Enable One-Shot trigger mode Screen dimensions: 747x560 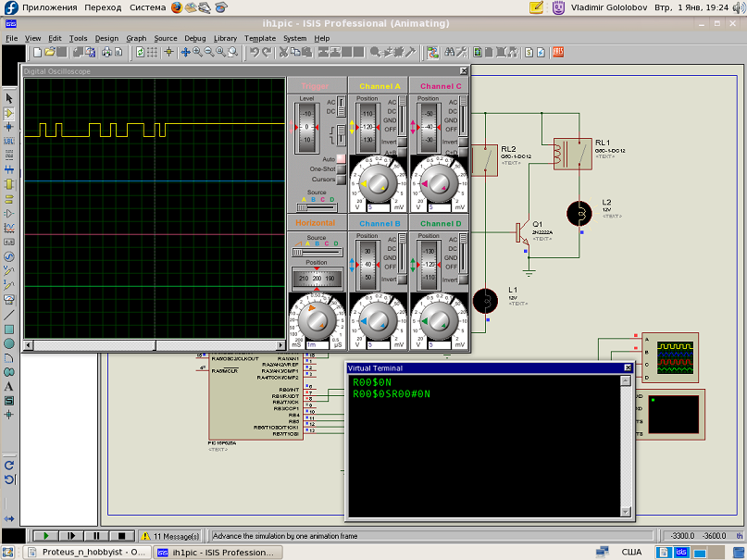[341, 169]
